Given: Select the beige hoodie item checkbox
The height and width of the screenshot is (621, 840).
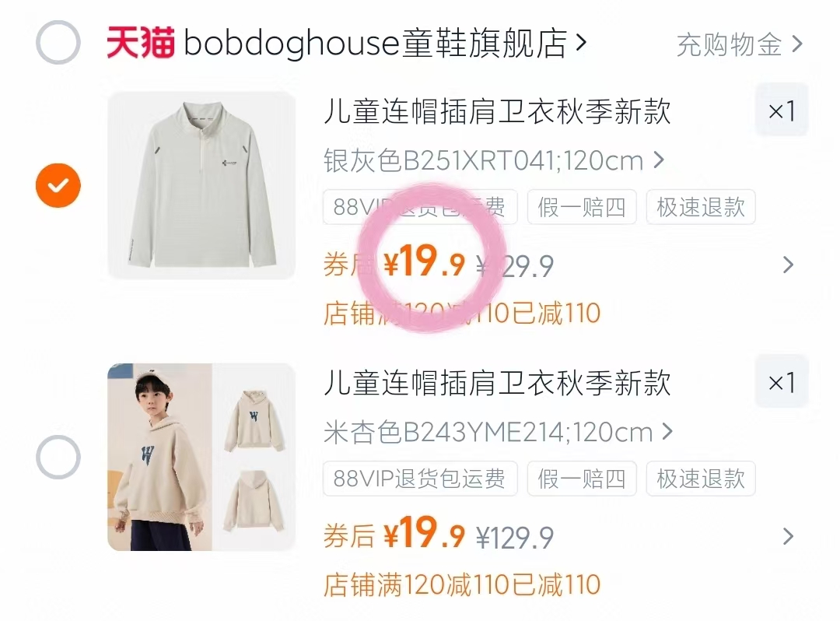Looking at the screenshot, I should coord(58,457).
